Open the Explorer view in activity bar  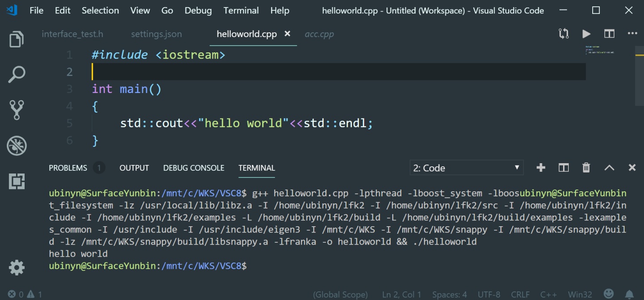(x=17, y=39)
